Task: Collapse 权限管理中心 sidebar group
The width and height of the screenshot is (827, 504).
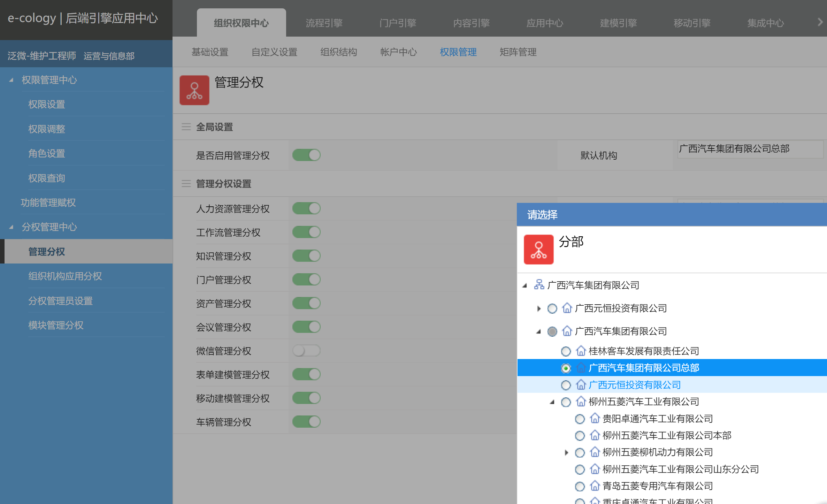Action: coord(12,80)
